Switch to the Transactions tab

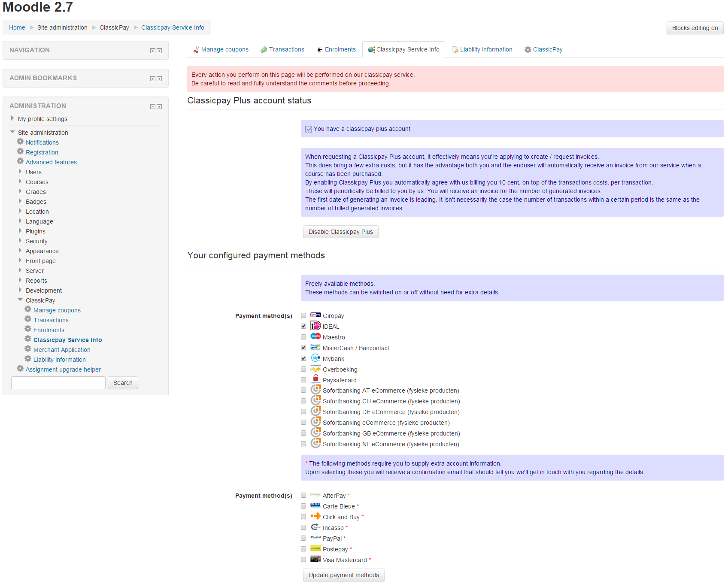coord(282,50)
